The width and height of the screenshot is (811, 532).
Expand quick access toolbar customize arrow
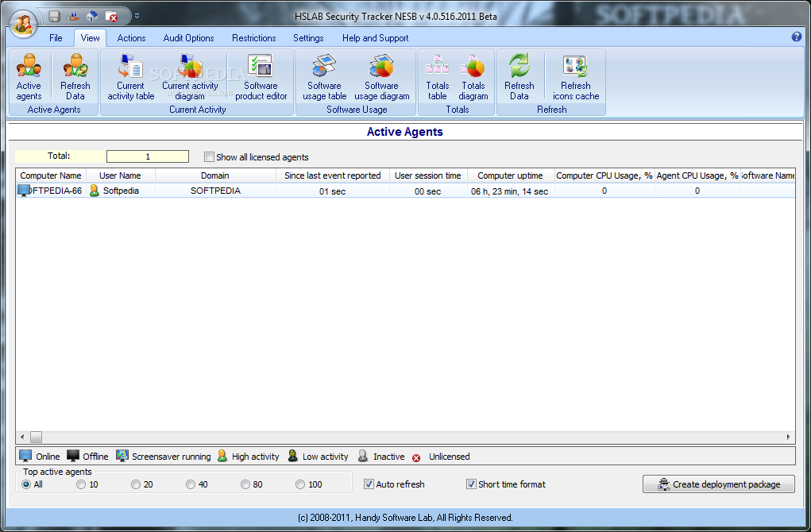pyautogui.click(x=137, y=16)
